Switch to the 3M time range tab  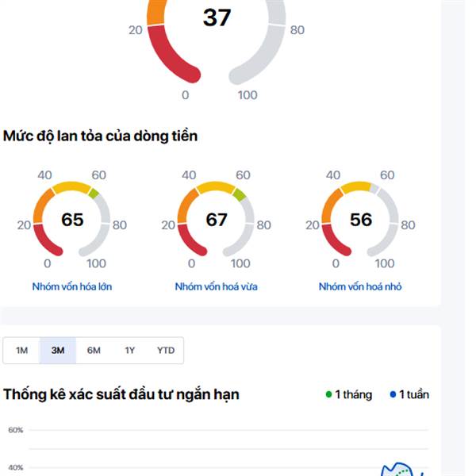pos(58,351)
